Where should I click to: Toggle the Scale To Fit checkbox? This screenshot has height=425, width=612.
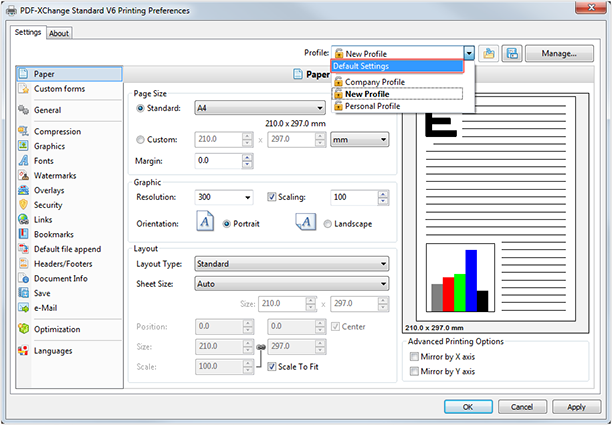tap(272, 366)
